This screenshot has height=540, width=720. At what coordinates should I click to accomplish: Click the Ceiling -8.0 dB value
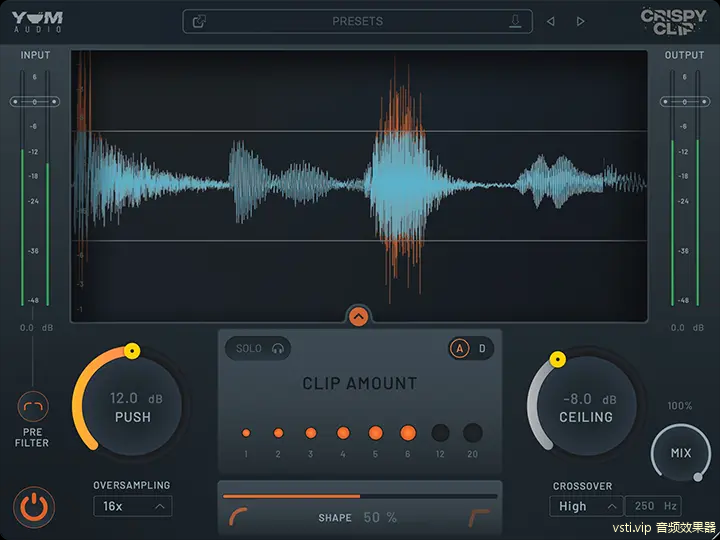coord(590,399)
